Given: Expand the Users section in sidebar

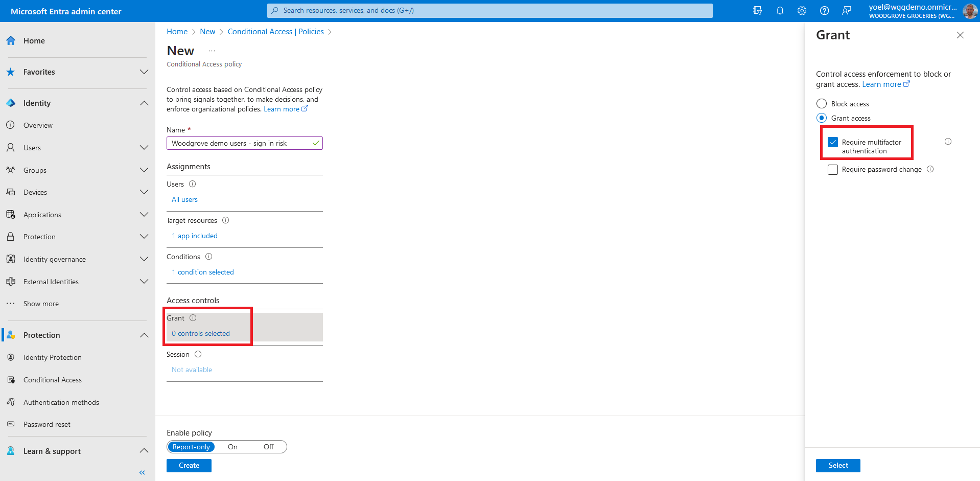Looking at the screenshot, I should (144, 148).
